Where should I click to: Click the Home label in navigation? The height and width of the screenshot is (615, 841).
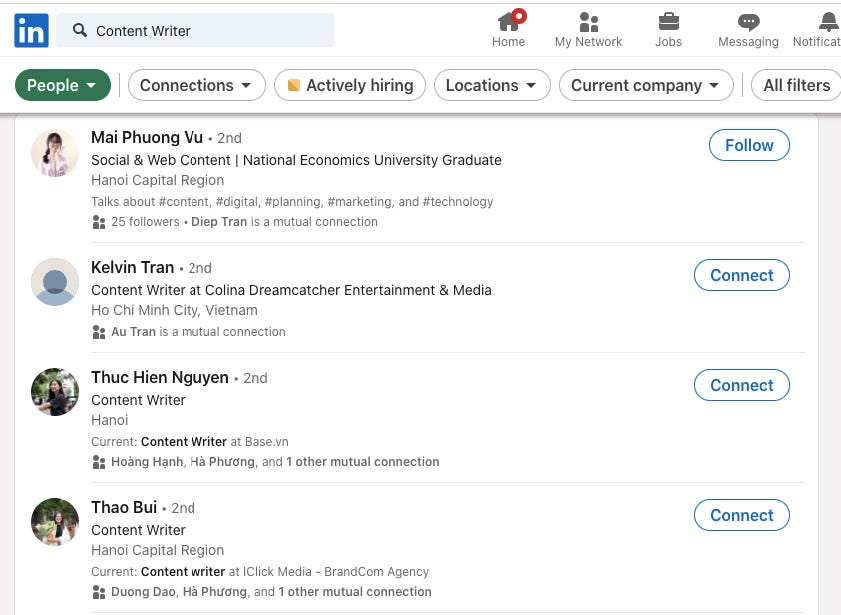point(508,42)
